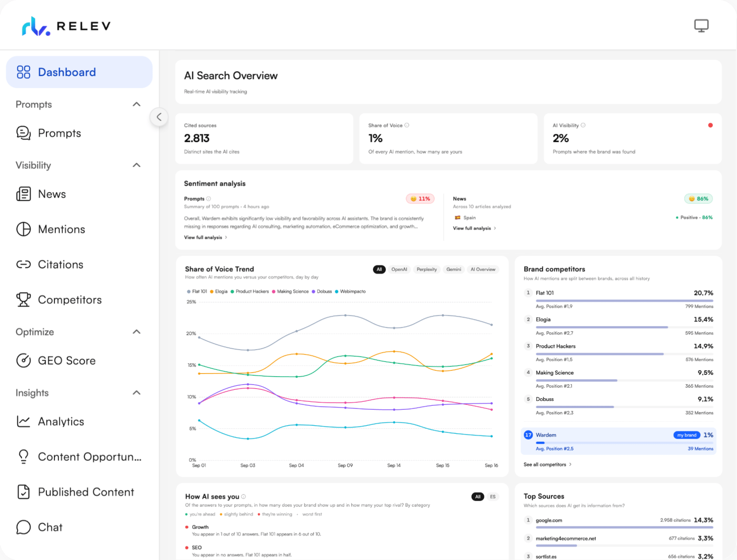Screen dimensions: 737x560
Task: Collapse the Insights sidebar section
Action: (136, 393)
